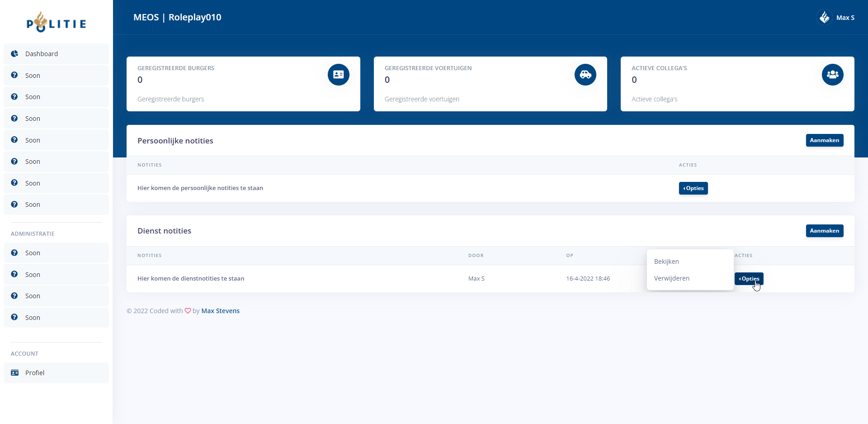Open Profiel in the Account section

[x=35, y=373]
